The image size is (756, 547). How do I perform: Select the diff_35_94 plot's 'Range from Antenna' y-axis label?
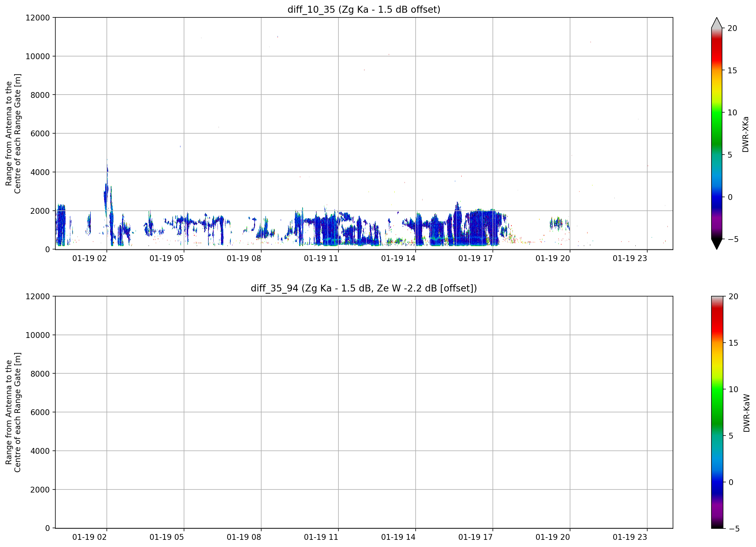click(13, 412)
